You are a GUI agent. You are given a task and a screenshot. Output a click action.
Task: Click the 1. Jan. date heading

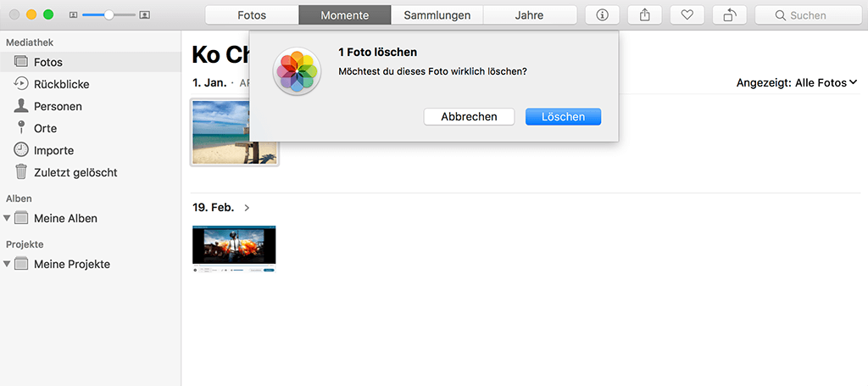click(x=210, y=83)
